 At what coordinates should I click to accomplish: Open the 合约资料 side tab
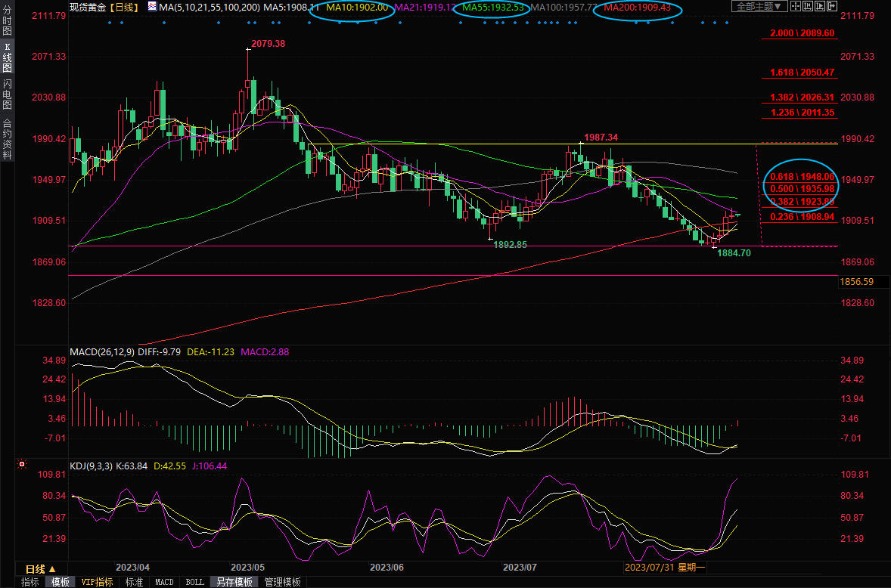coord(7,138)
